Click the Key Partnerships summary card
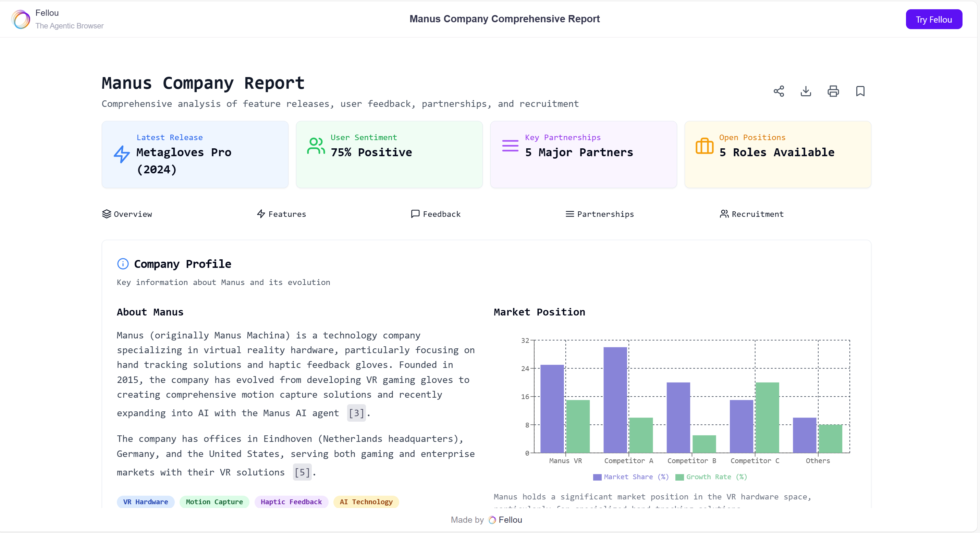 click(583, 154)
